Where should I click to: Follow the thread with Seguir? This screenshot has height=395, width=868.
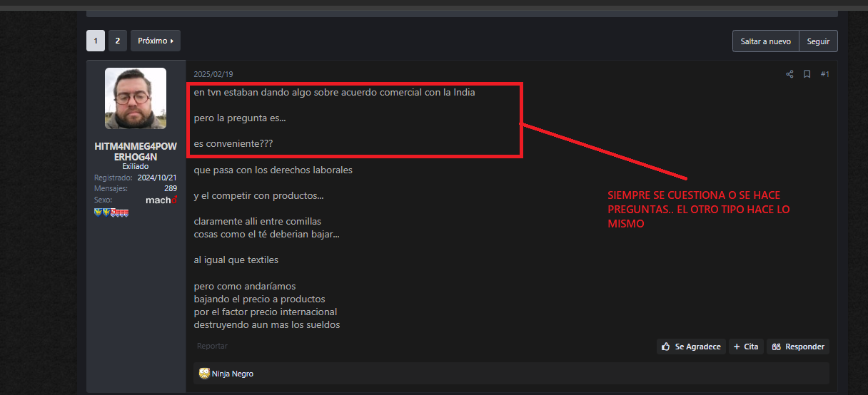coord(818,41)
